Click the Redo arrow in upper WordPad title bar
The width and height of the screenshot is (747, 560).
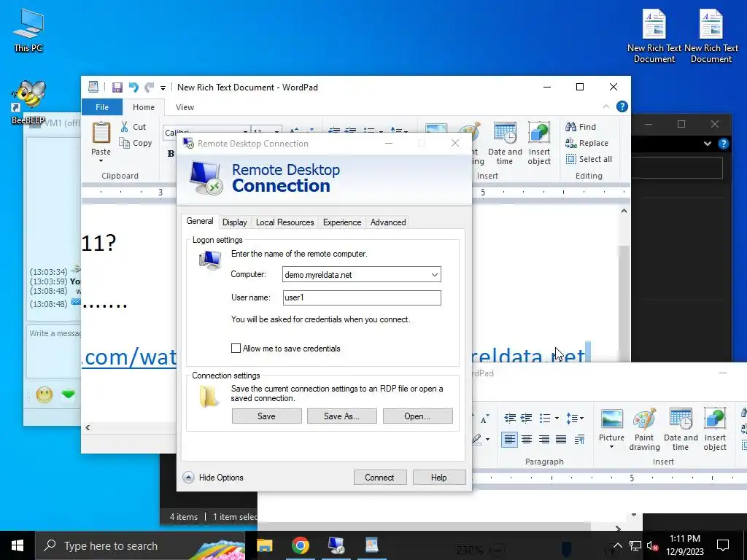(x=149, y=87)
